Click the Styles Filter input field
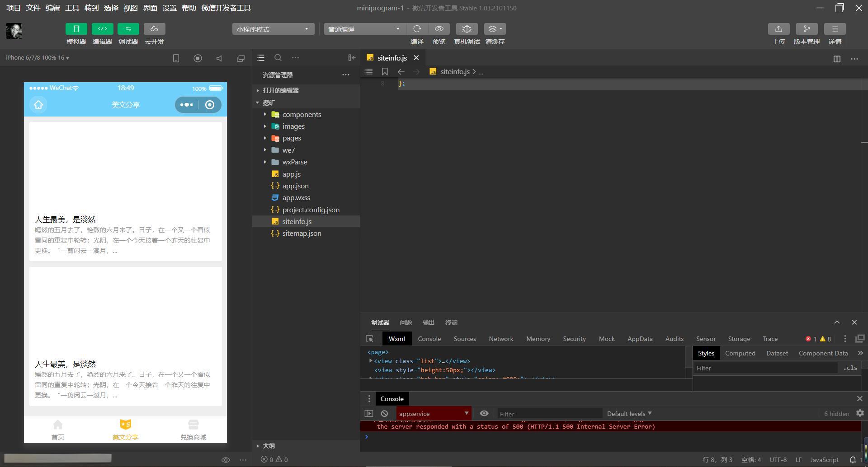This screenshot has width=868, height=467. pos(765,368)
